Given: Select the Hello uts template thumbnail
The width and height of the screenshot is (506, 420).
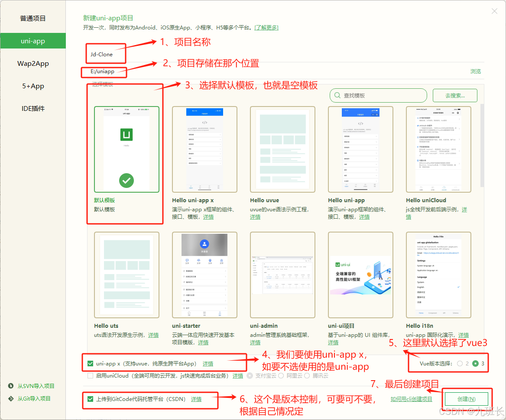Looking at the screenshot, I should [126, 275].
